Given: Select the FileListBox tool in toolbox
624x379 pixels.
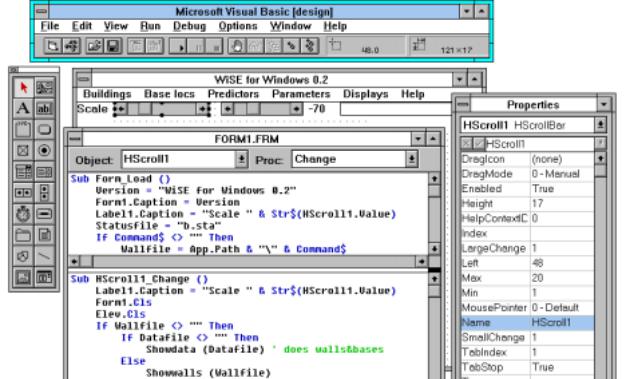Looking at the screenshot, I should pos(45,235).
